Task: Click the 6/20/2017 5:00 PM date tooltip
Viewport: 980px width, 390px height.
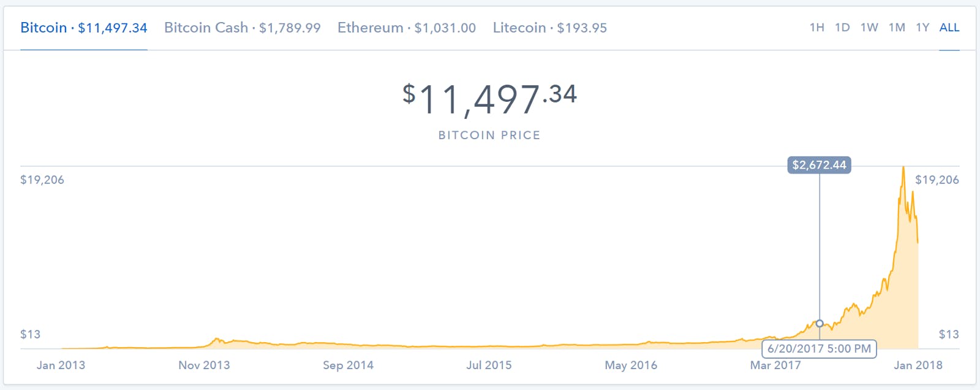Action: 820,348
